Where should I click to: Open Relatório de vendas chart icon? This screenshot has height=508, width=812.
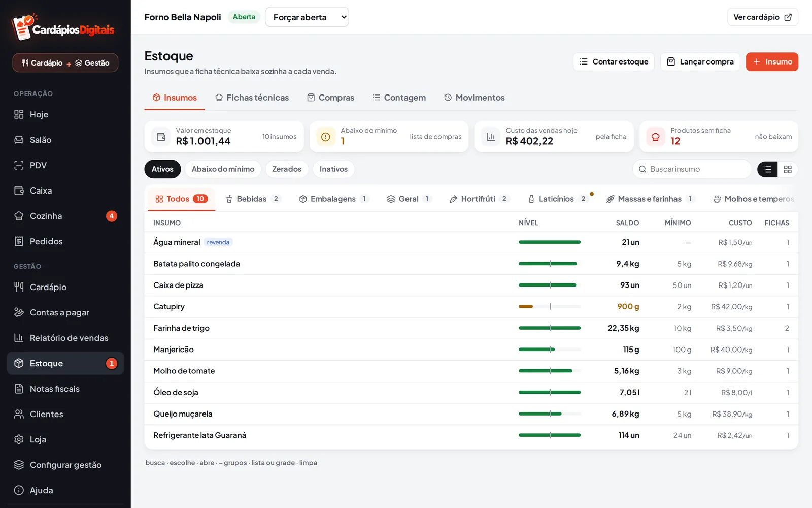coord(19,338)
